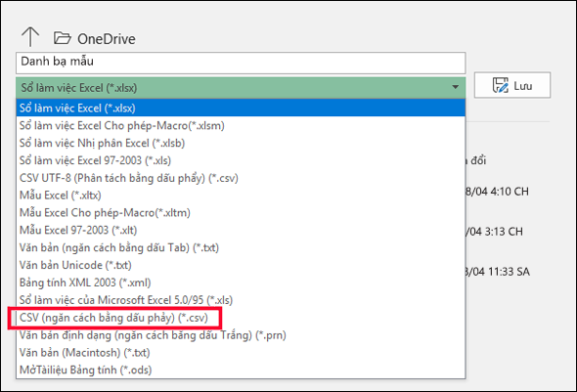
Task: Click the up arrow to go up one folder
Action: click(x=29, y=37)
